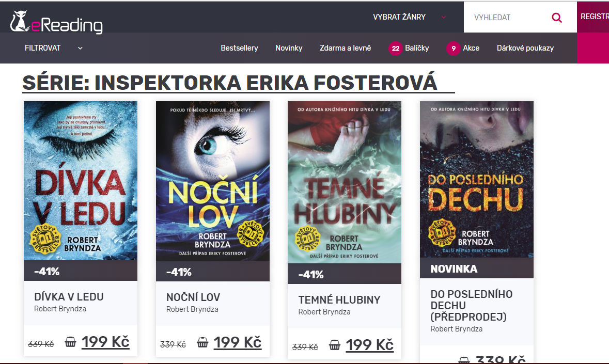
Task: Click the basket icon for Temné hlubiny
Action: [334, 344]
